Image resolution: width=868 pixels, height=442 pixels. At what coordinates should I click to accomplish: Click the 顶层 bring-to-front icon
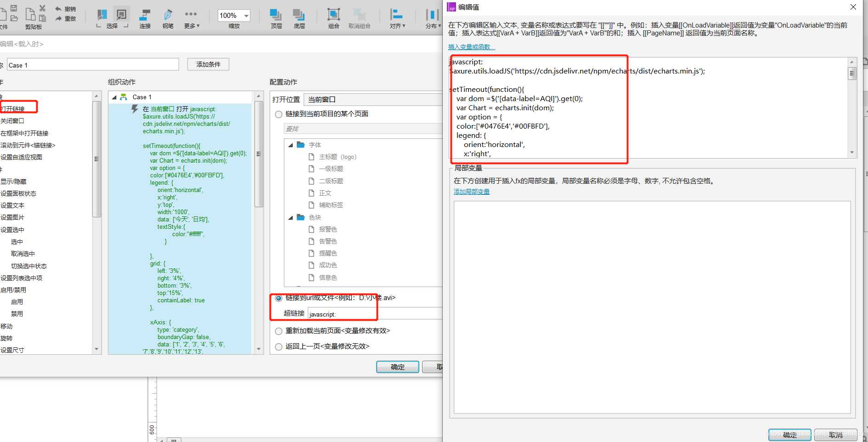pos(276,16)
